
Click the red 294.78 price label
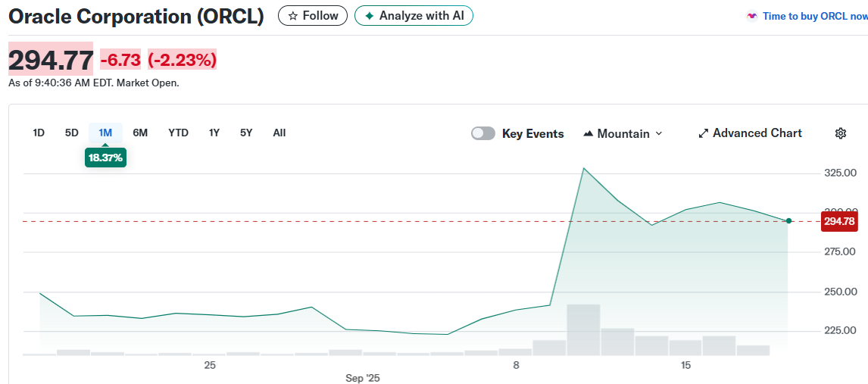click(839, 221)
